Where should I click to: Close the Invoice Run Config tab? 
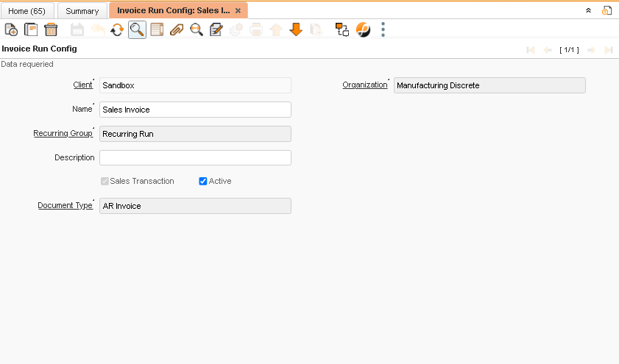pyautogui.click(x=238, y=10)
